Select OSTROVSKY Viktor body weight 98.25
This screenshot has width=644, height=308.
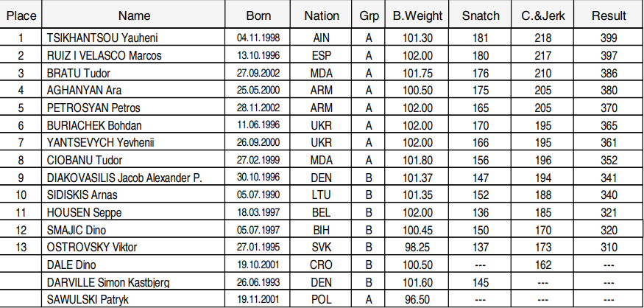click(417, 247)
